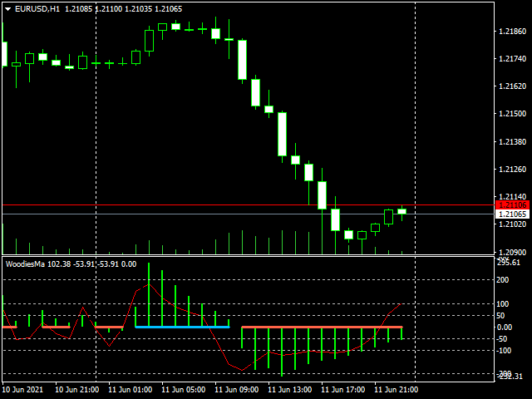Viewport: 532px width, 399px height.
Task: Click the 10 Jun 2021 time label
Action: coord(22,390)
